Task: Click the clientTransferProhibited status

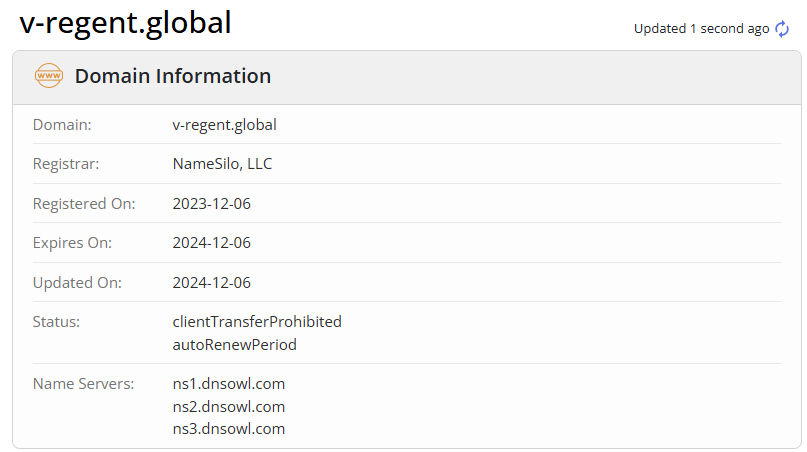Action: click(257, 322)
